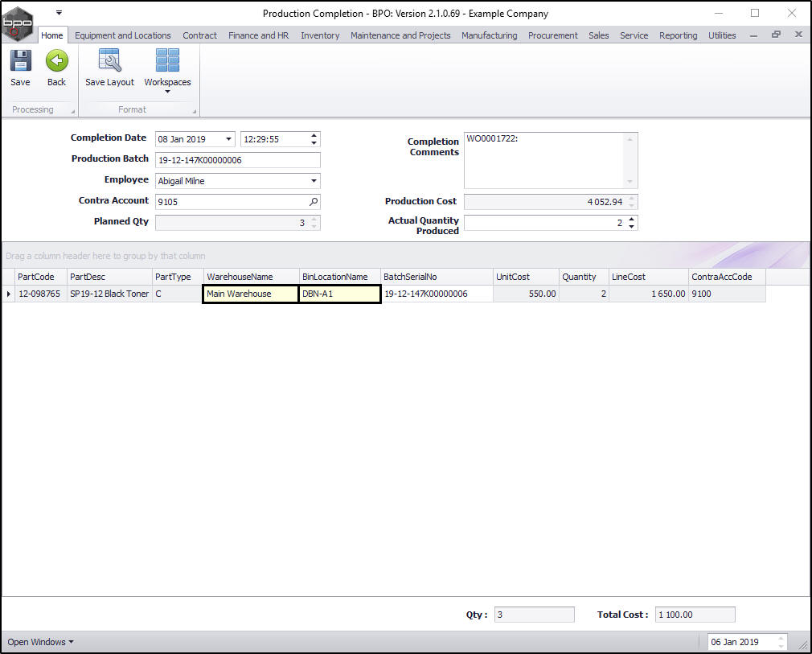Open the Processing group dialog launcher
812x654 pixels.
[x=72, y=111]
